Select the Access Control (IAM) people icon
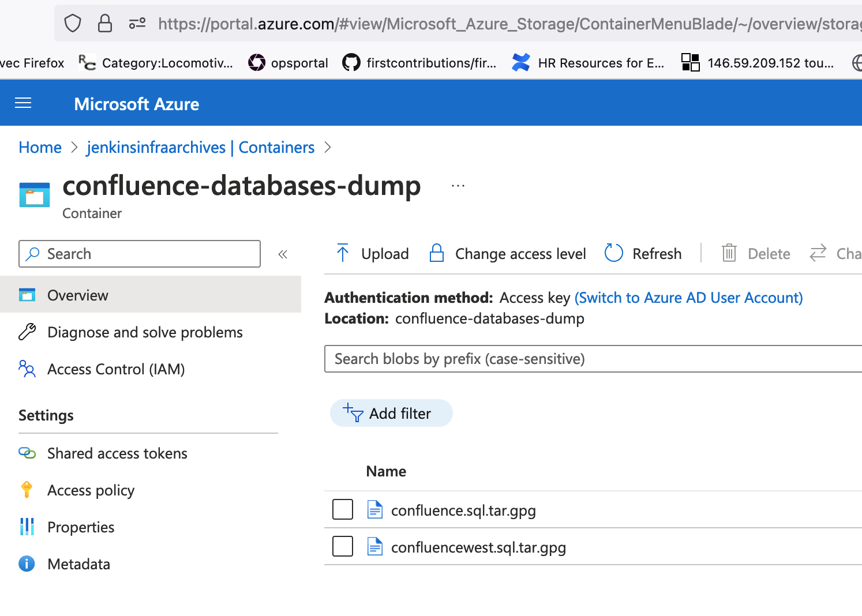The image size is (862, 616). [27, 369]
